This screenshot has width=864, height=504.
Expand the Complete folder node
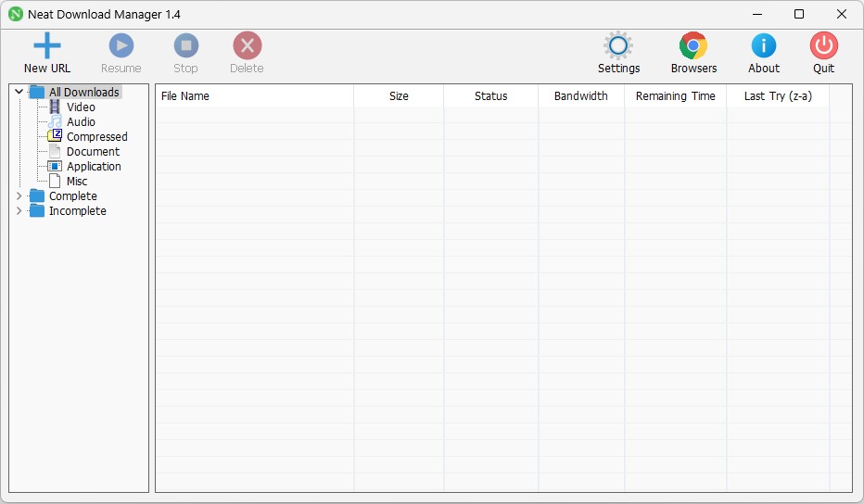point(19,196)
